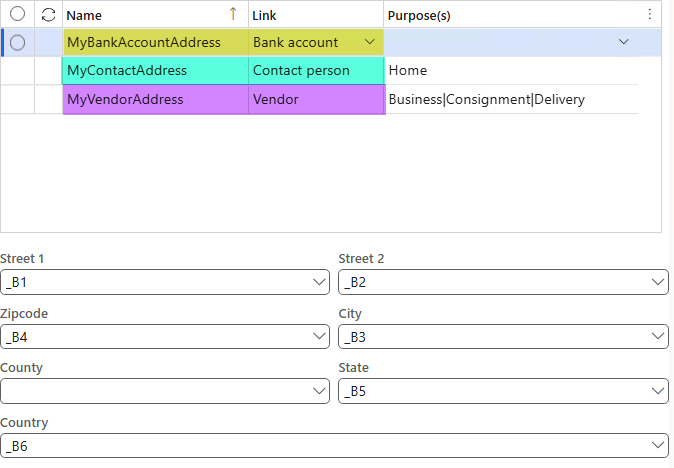Image resolution: width=674 pixels, height=468 pixels.
Task: Open the Street 1 dropdown
Action: [x=319, y=282]
